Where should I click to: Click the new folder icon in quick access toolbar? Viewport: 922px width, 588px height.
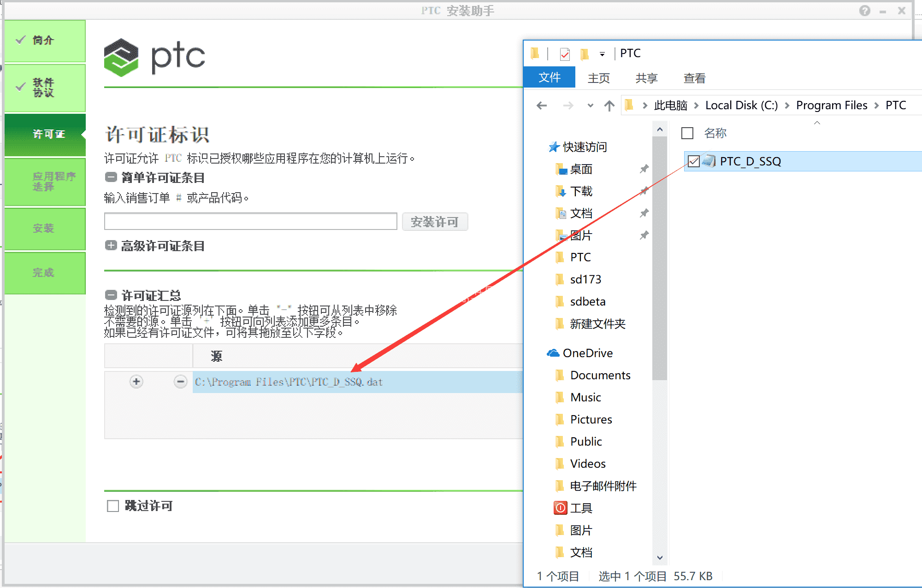tap(585, 53)
